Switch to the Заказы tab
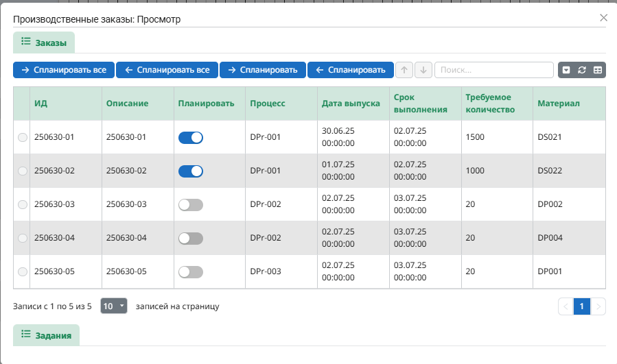This screenshot has width=617, height=364. 44,43
